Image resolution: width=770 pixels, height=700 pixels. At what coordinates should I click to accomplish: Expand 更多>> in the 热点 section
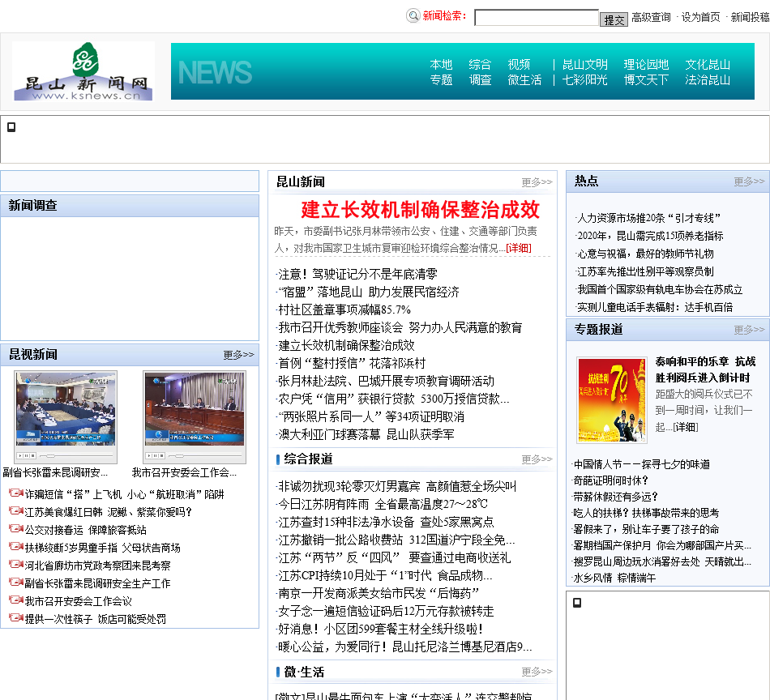pyautogui.click(x=749, y=181)
